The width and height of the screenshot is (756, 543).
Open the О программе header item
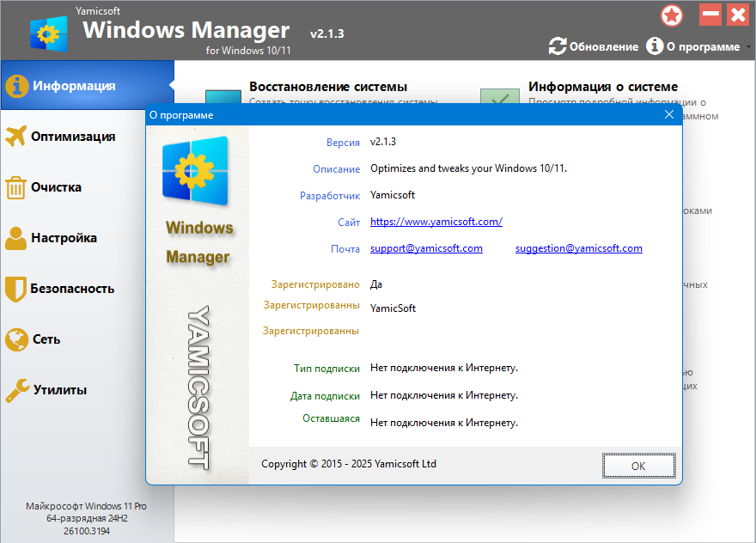(x=692, y=46)
